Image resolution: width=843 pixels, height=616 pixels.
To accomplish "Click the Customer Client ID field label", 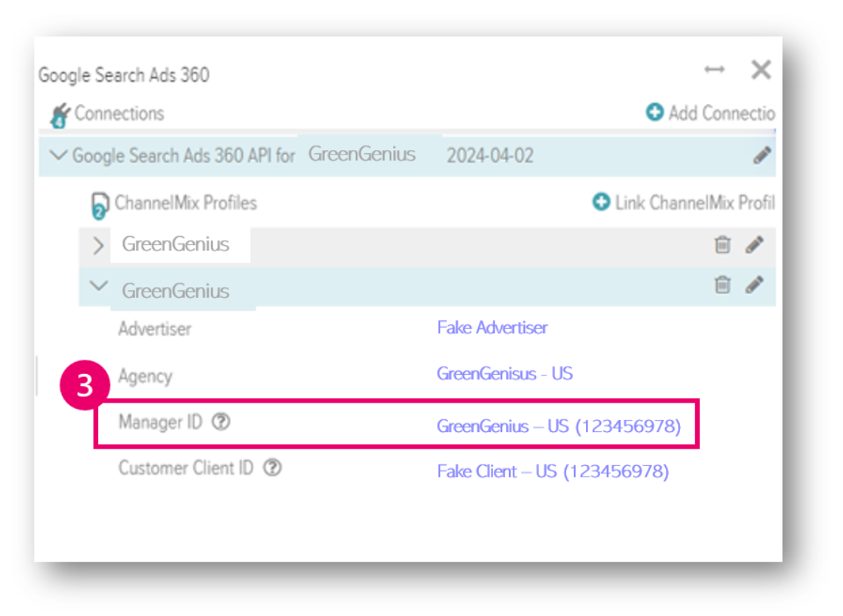I will [186, 467].
